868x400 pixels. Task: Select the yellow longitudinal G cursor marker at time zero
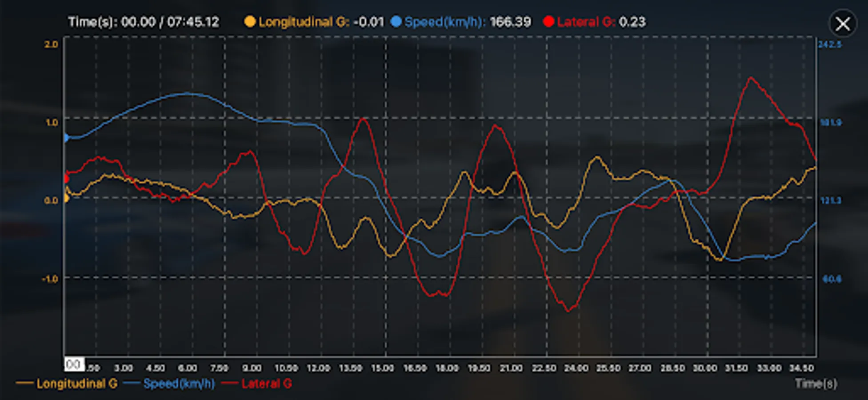point(65,198)
